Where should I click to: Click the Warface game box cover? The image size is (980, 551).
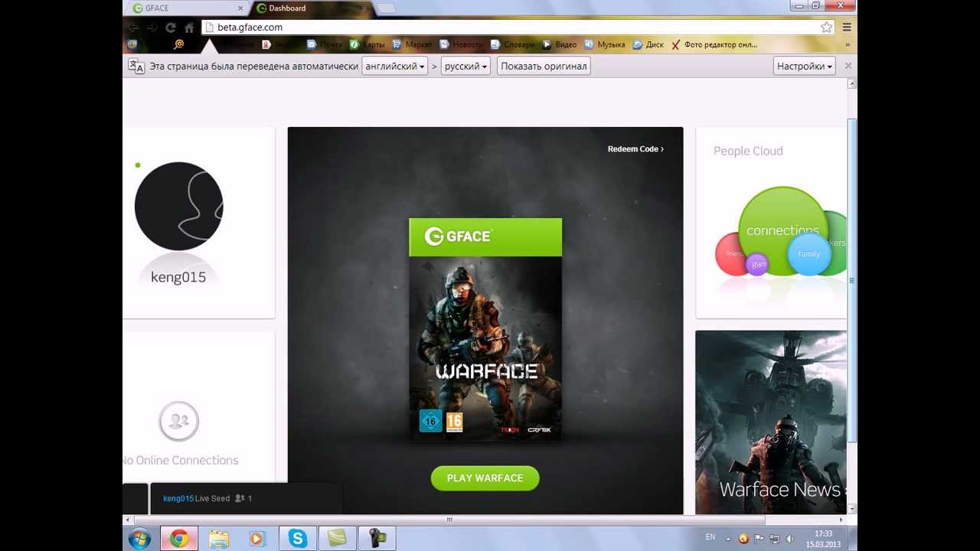tap(485, 329)
